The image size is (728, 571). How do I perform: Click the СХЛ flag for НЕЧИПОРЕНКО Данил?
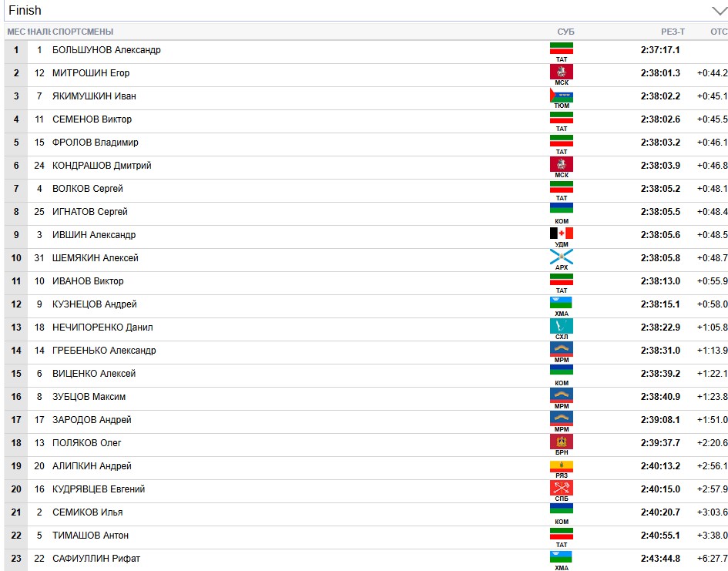561,326
